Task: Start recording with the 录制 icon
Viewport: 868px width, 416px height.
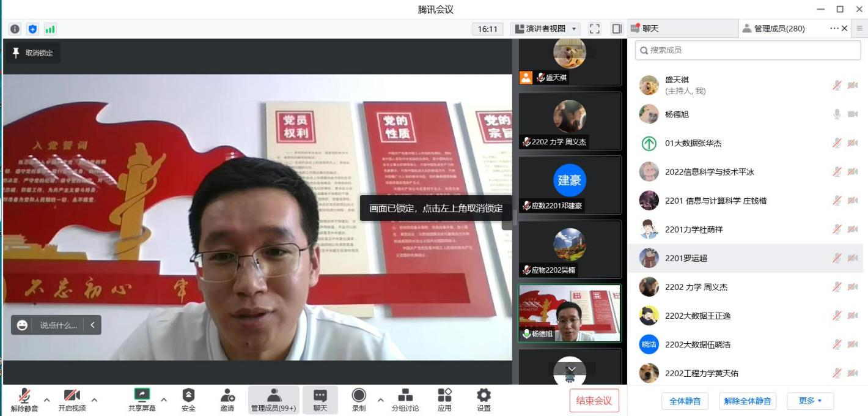Action: point(358,396)
